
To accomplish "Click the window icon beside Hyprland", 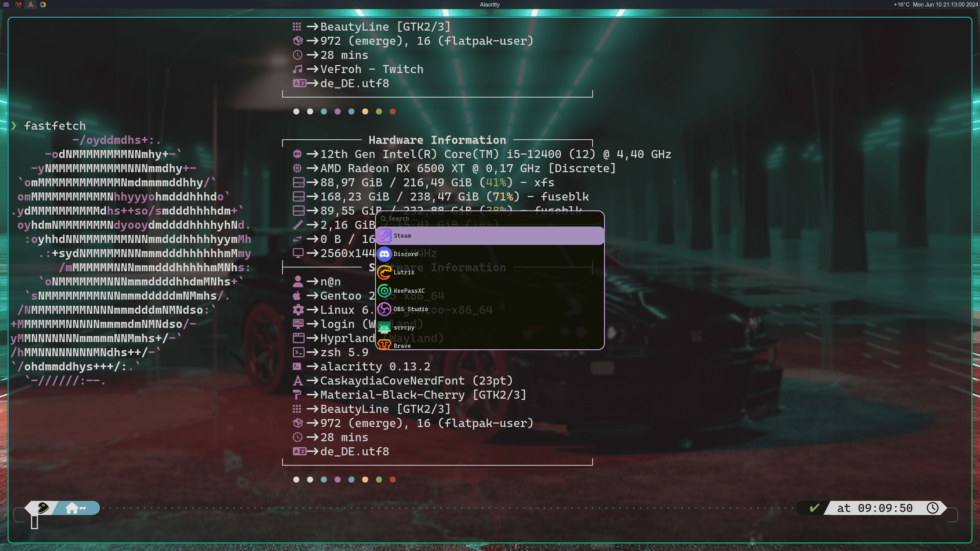I will 298,338.
